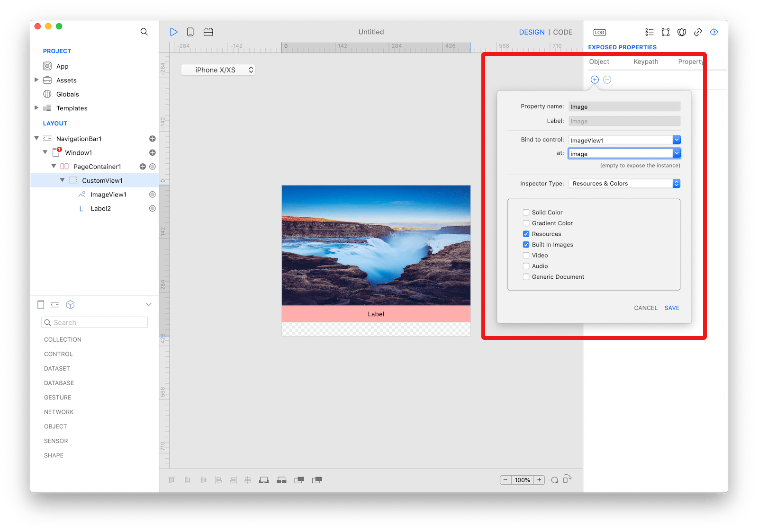Align bottom edges icon in bottom toolbar
Viewport: 758px width, 532px height.
(188, 480)
